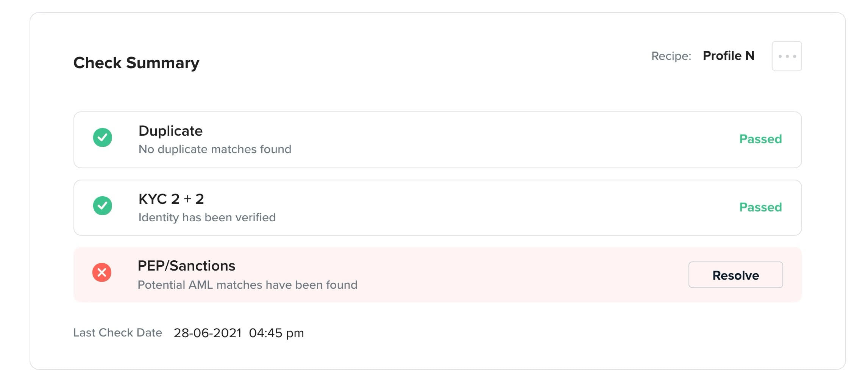This screenshot has width=868, height=385.
Task: Open the three-dots options menu
Action: click(787, 56)
